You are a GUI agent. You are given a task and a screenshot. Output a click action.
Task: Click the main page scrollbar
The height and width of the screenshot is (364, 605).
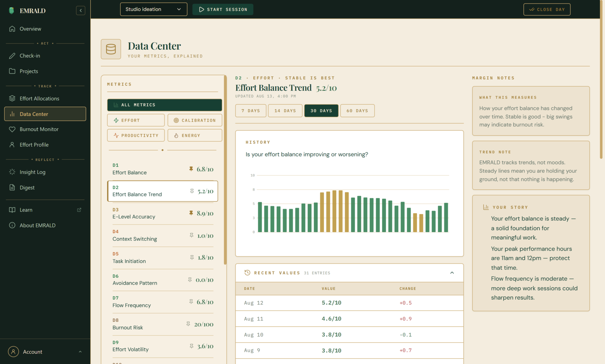(x=601, y=79)
